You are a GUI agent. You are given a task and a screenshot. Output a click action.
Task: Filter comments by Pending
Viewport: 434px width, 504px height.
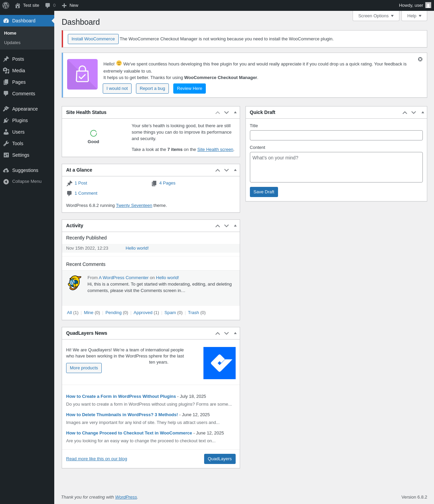pos(114,313)
